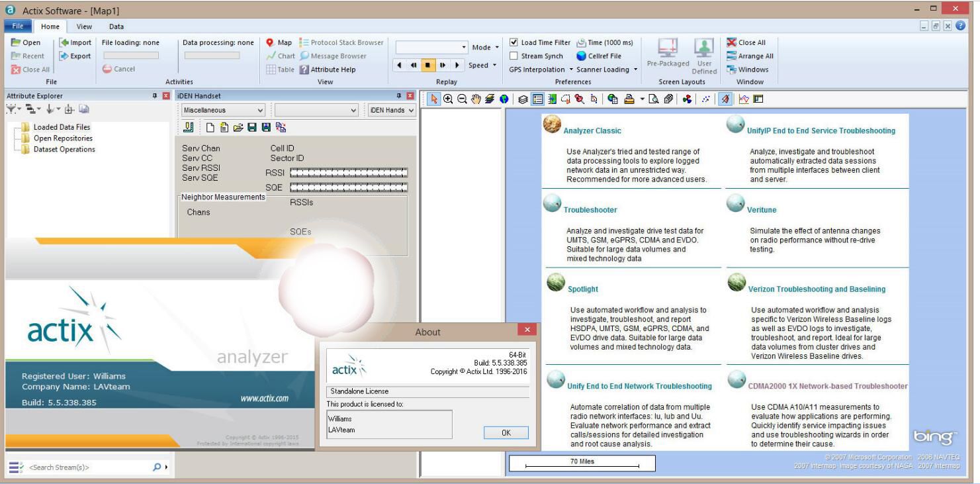Click the globe icon in map toolbar

click(504, 99)
